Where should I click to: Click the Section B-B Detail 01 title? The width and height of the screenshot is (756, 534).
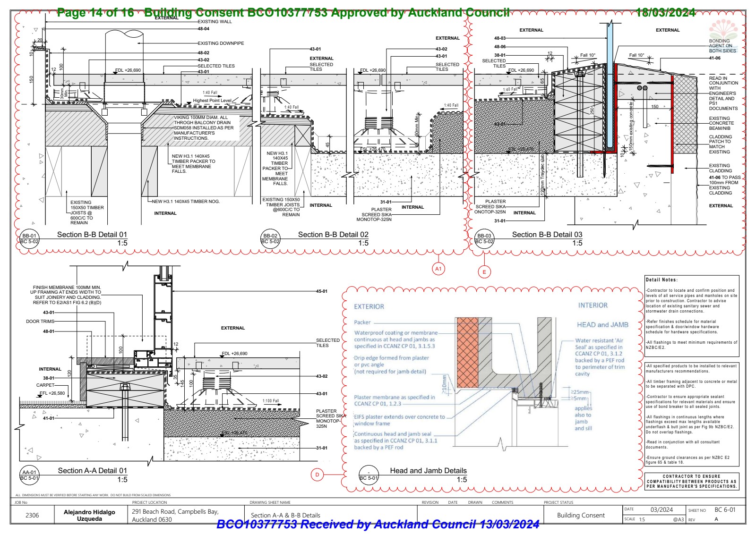click(92, 235)
